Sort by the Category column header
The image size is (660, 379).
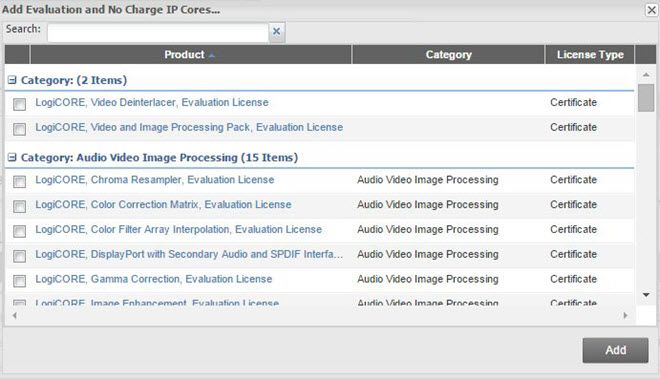click(x=448, y=55)
